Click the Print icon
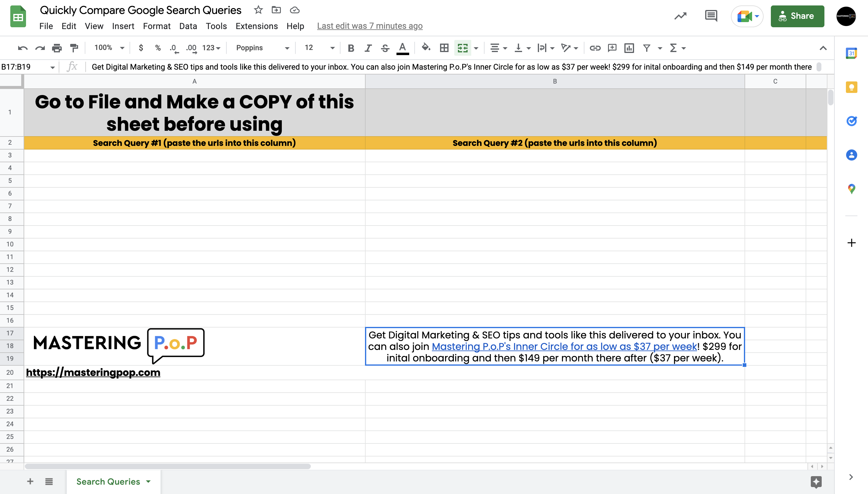Image resolution: width=868 pixels, height=494 pixels. pos(57,48)
